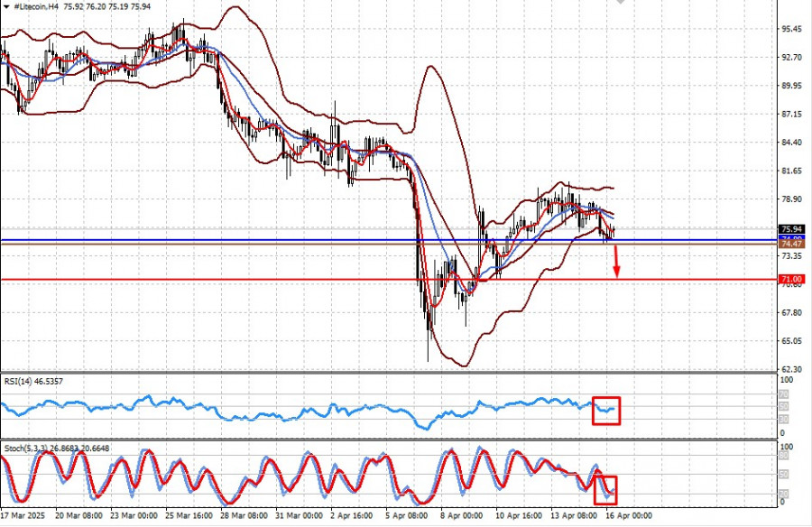Screen dimensions: 812x527
Task: Click the 28 Mar 08:00 time label
Action: pyautogui.click(x=244, y=516)
